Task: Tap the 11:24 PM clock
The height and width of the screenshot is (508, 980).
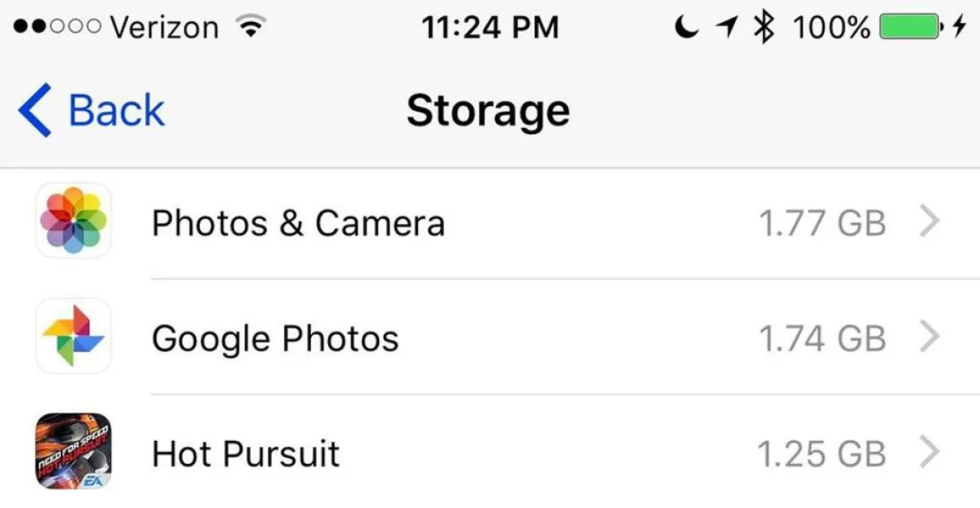Action: tap(490, 29)
